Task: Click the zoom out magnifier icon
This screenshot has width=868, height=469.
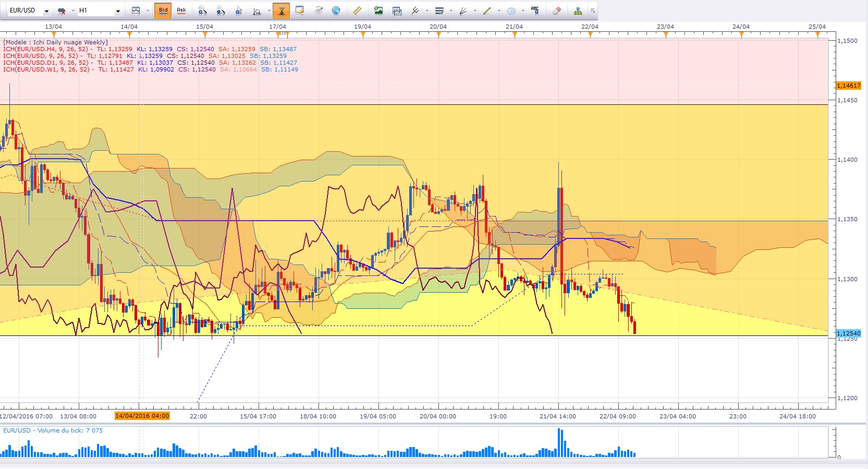Action: [221, 10]
